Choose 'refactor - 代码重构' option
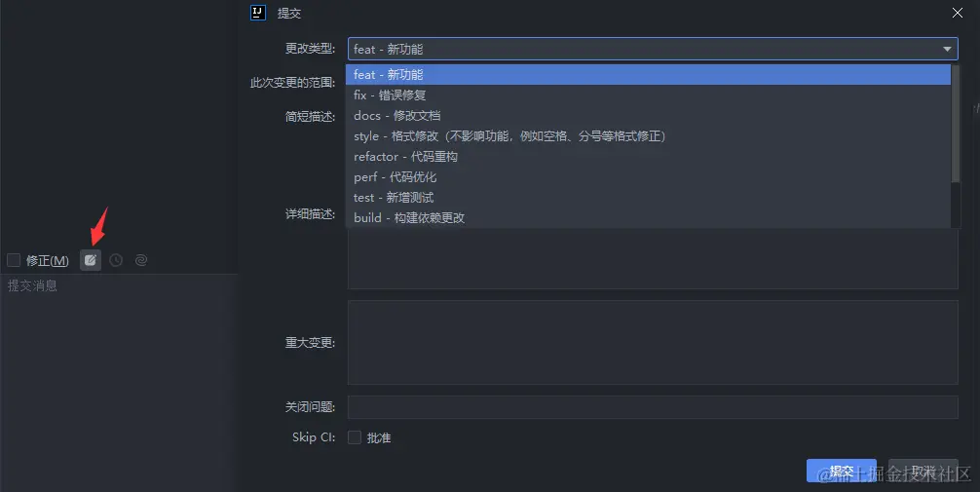This screenshot has width=980, height=492. coord(648,156)
